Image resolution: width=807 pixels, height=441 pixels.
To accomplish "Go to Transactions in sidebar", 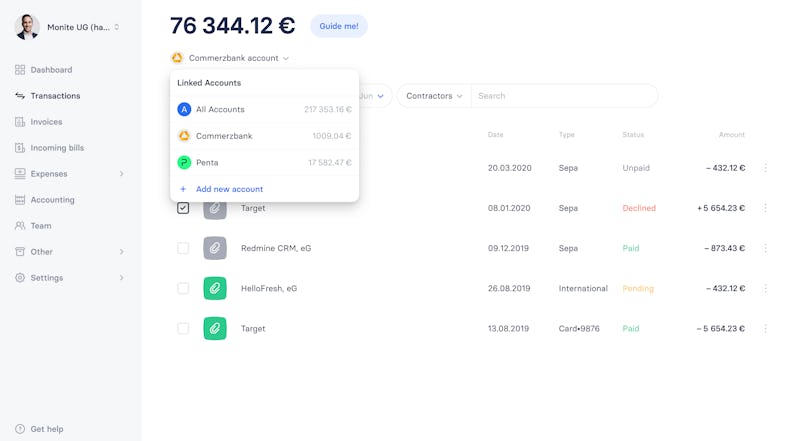I will [55, 96].
